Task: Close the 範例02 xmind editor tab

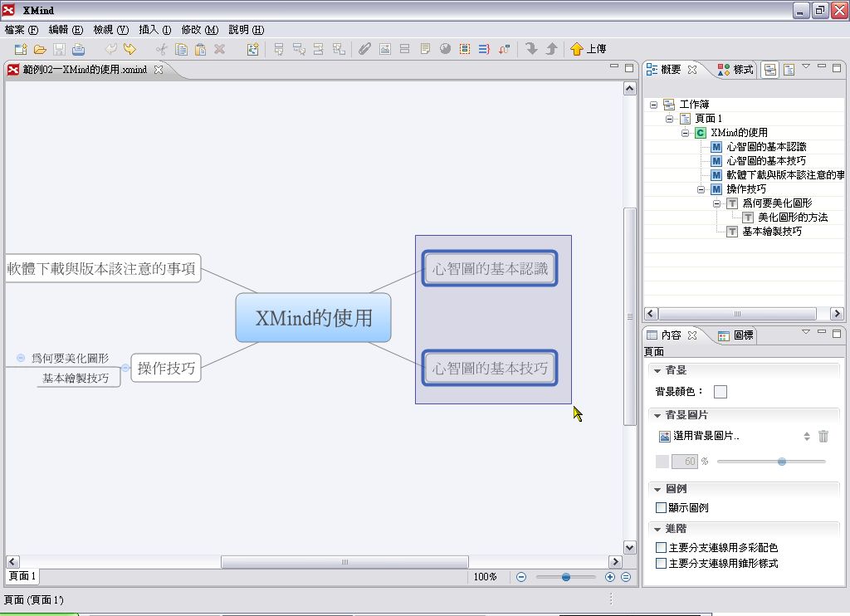Action: (159, 70)
